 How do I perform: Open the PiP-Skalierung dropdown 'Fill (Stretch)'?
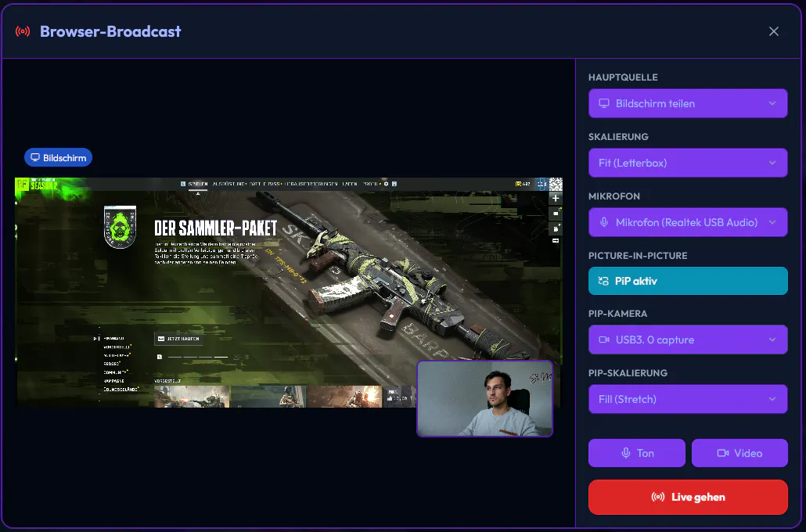[688, 399]
